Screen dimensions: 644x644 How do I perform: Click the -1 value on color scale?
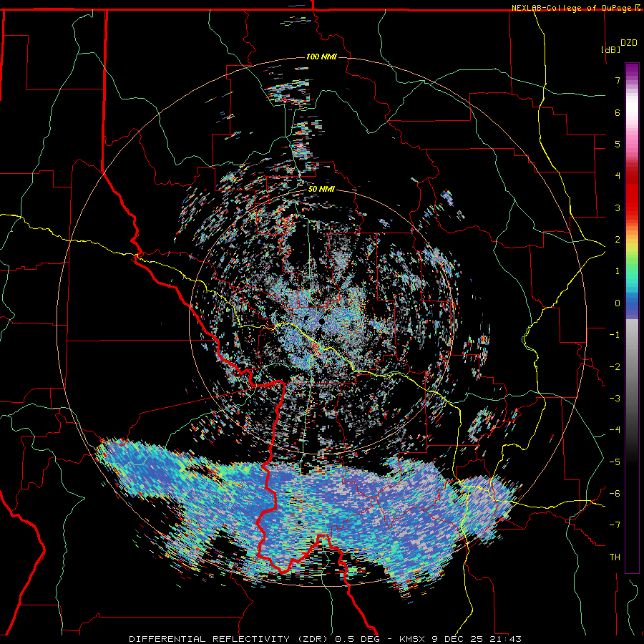(x=615, y=335)
